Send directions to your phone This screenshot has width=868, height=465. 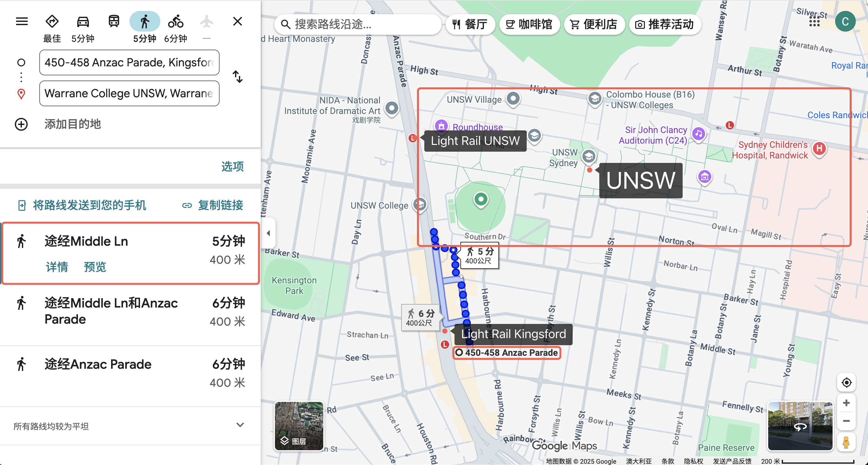(x=81, y=205)
